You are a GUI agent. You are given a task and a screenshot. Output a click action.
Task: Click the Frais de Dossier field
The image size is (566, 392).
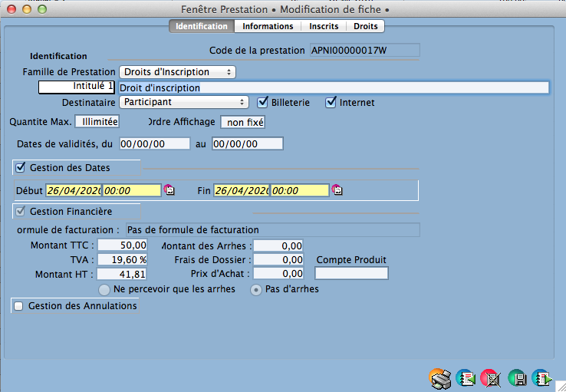pos(278,259)
